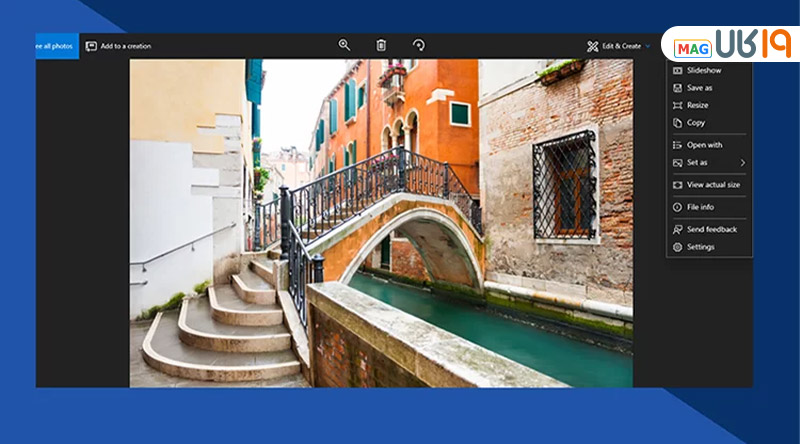Click the Edit & Create scissors icon

click(x=592, y=46)
